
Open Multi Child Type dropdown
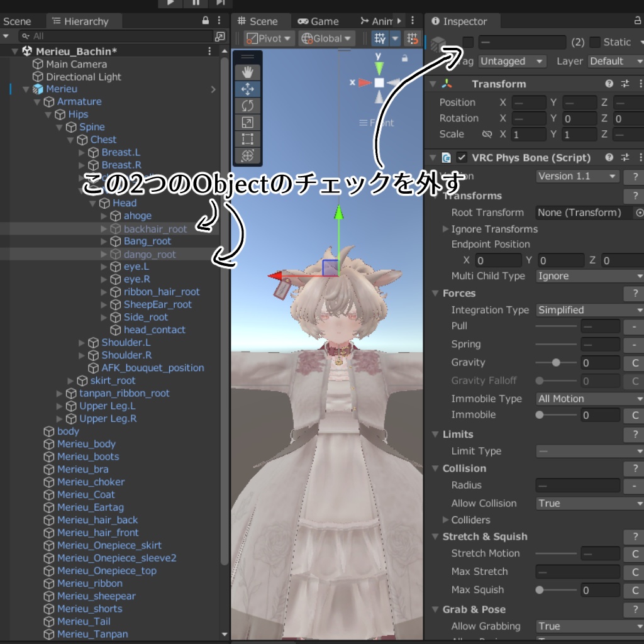(x=590, y=276)
